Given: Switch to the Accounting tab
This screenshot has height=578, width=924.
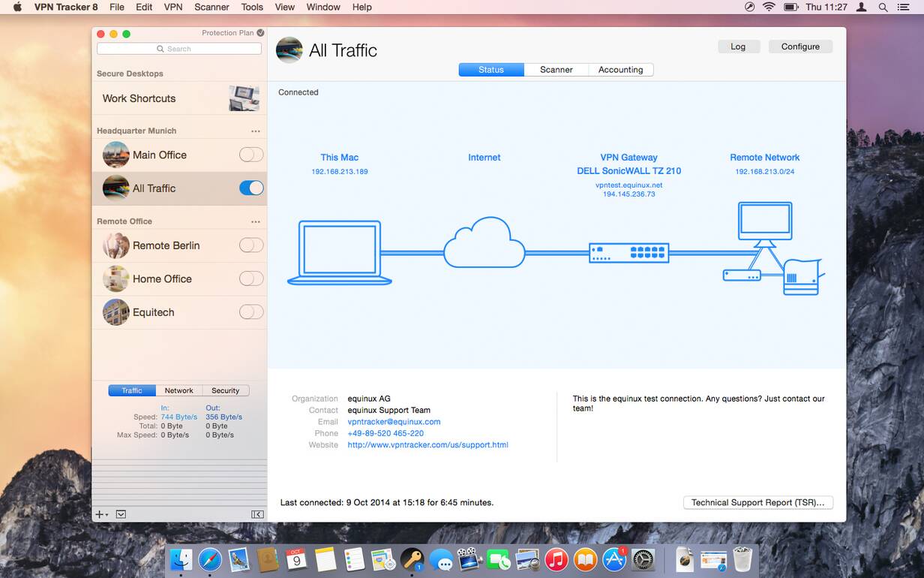Looking at the screenshot, I should coord(621,69).
